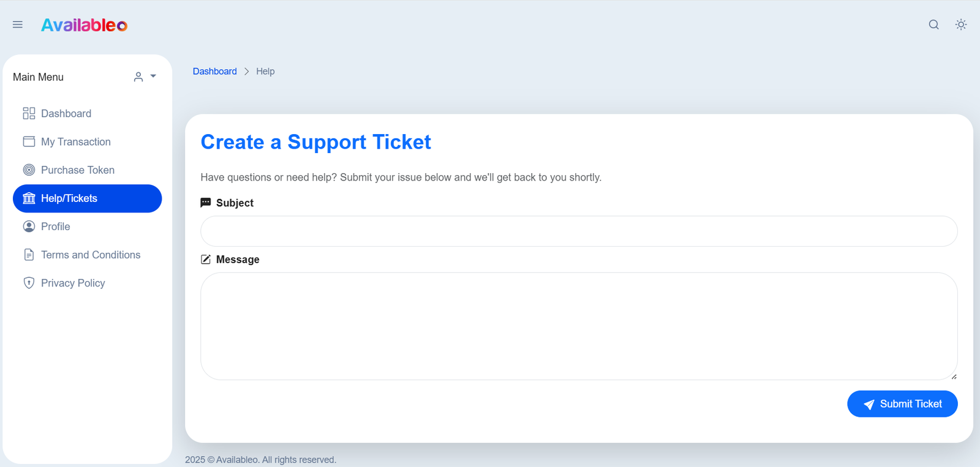Viewport: 980px width, 467px height.
Task: Open the hamburger menu icon
Action: pos(18,24)
